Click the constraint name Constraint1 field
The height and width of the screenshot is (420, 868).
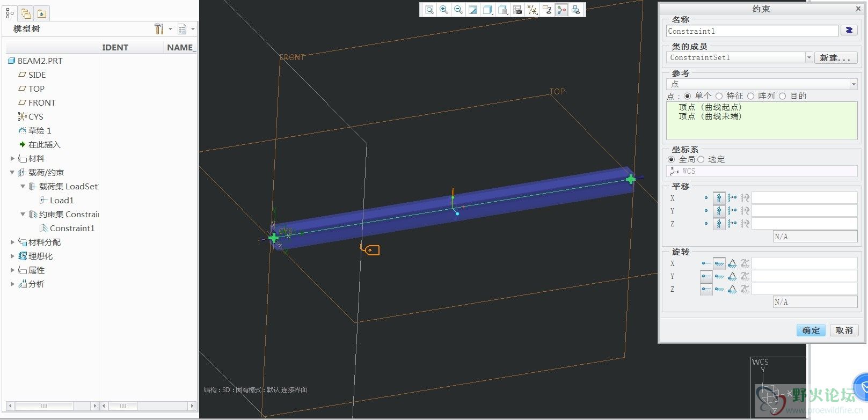click(x=752, y=31)
